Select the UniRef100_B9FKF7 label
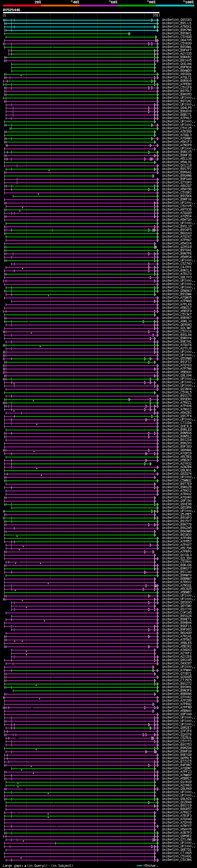Image resolution: width=197 pixels, height=868 pixels. point(177,50)
